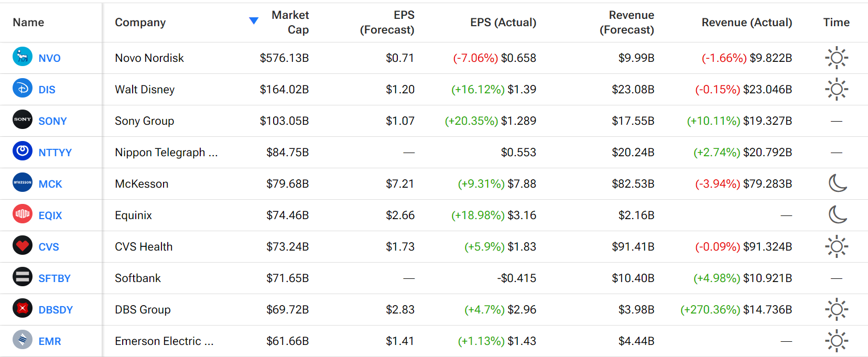868x357 pixels.
Task: Click the Sony Group company name
Action: pyautogui.click(x=145, y=121)
